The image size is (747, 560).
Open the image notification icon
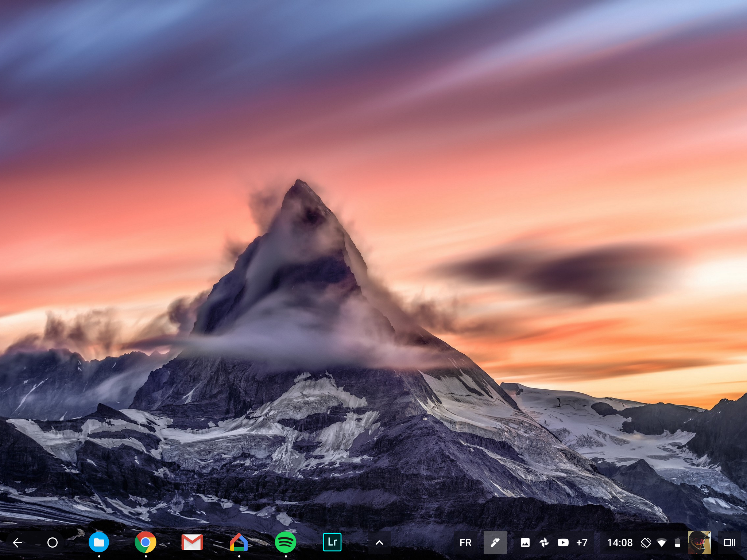525,542
